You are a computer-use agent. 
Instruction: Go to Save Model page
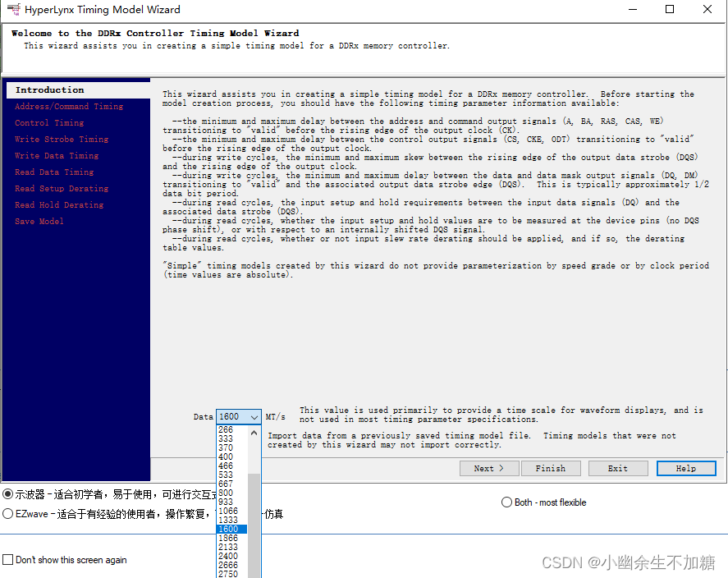coord(39,222)
